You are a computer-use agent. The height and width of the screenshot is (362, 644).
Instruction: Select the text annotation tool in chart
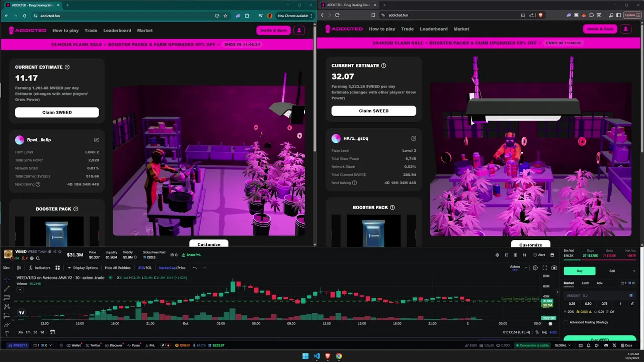(7, 334)
